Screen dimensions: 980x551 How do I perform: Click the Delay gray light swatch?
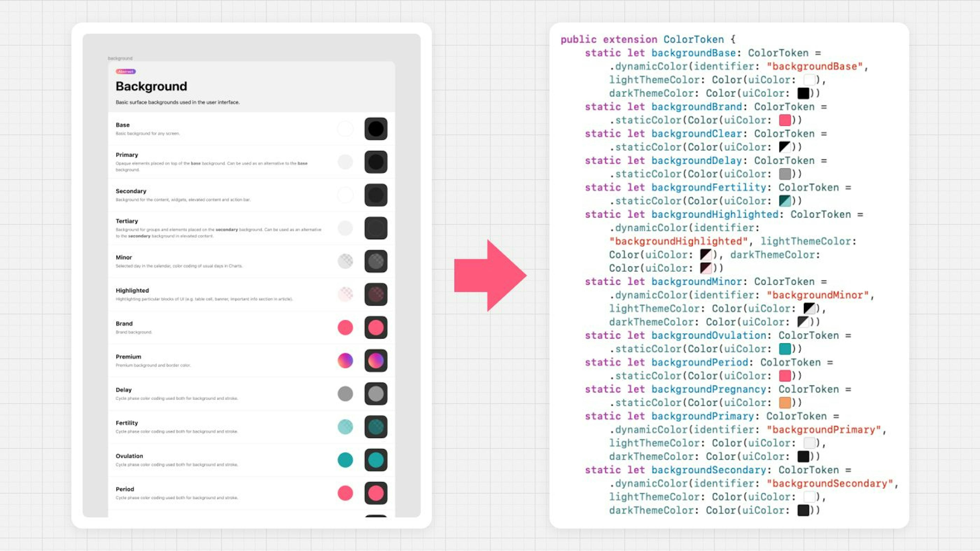(x=345, y=394)
